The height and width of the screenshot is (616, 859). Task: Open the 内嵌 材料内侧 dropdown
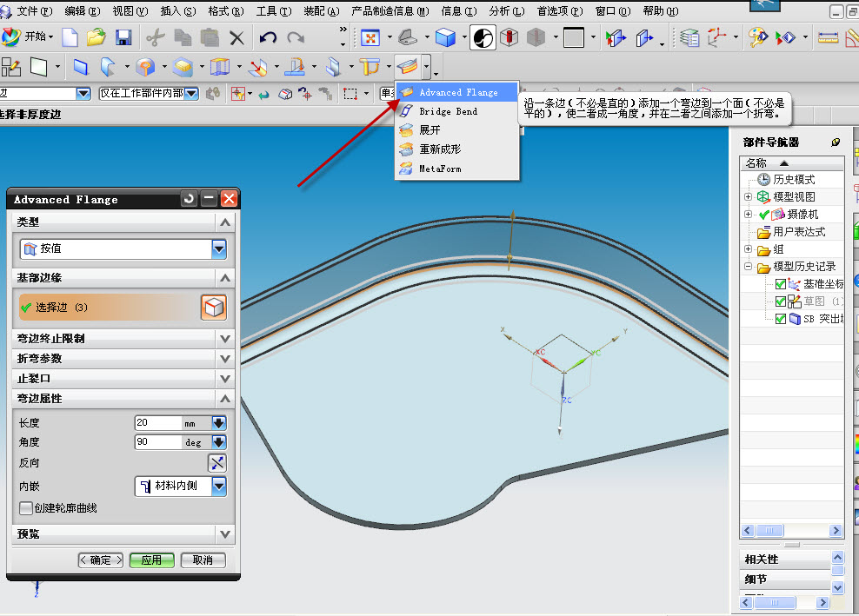click(219, 486)
